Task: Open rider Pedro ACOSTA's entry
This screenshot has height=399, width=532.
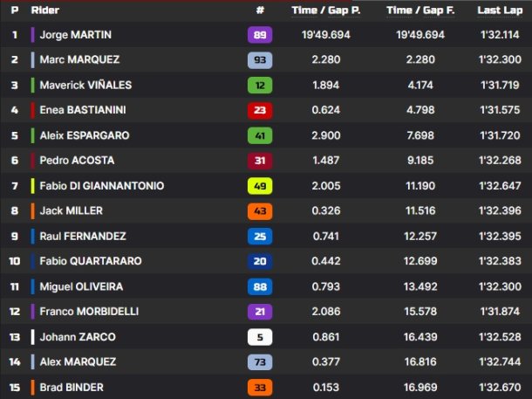Action: pos(77,161)
